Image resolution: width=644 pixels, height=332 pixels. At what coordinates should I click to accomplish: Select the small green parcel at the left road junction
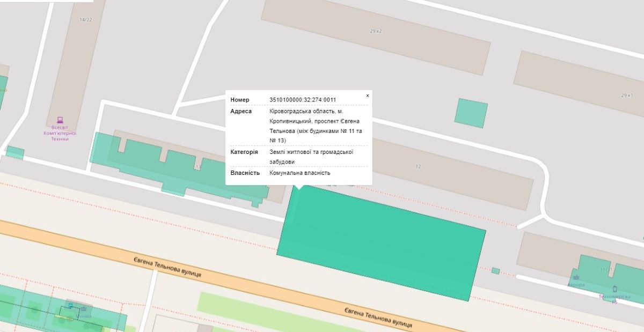[x=15, y=153]
